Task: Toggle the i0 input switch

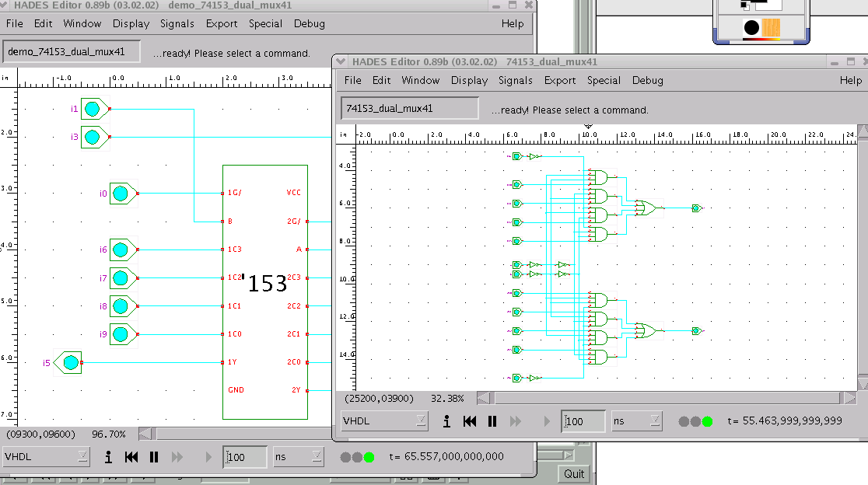Action: click(x=121, y=193)
